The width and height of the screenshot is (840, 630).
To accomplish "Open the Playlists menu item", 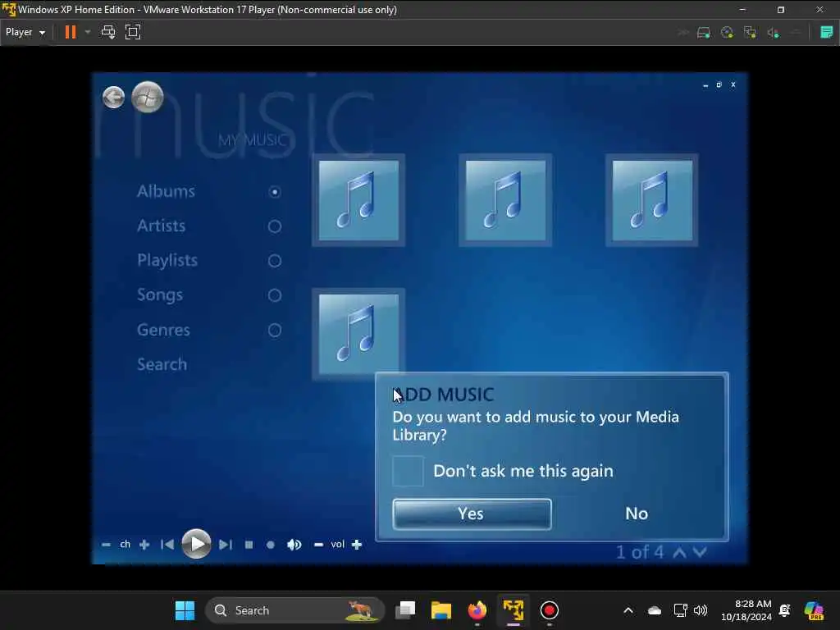I will pos(167,260).
